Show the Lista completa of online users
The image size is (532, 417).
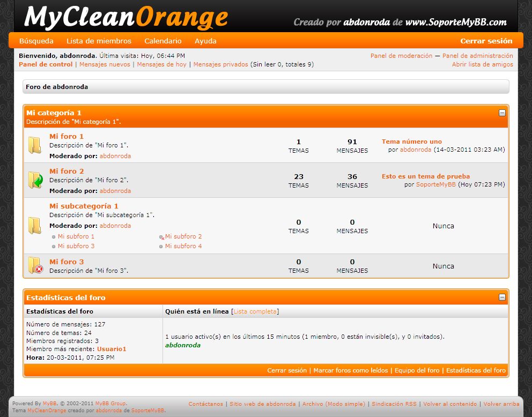(x=255, y=311)
